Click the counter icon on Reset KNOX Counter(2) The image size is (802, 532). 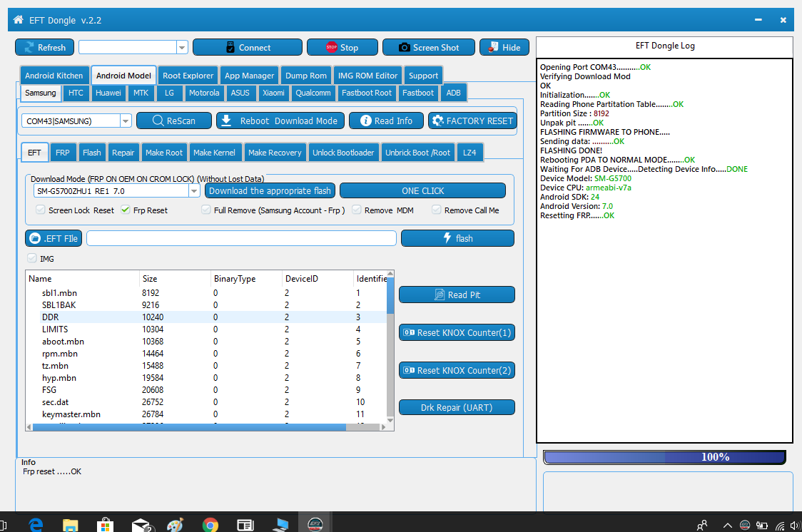[409, 370]
